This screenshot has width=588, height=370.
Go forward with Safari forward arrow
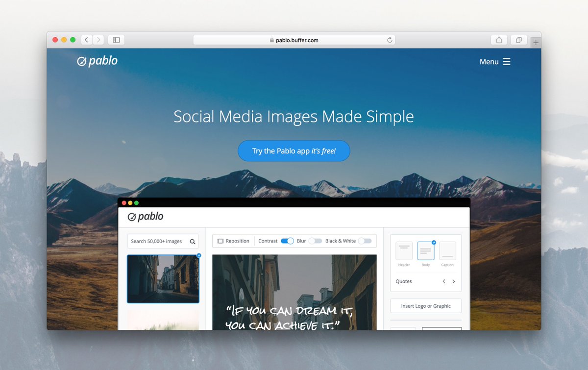click(98, 40)
